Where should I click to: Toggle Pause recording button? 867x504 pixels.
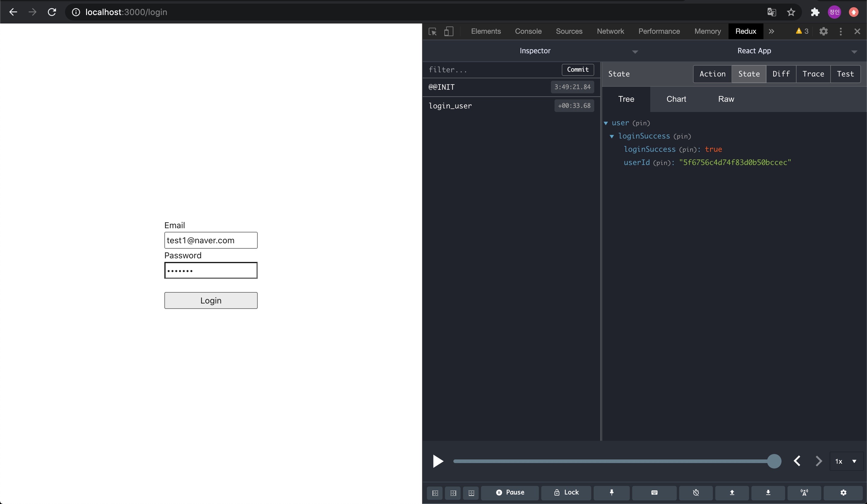click(x=510, y=492)
